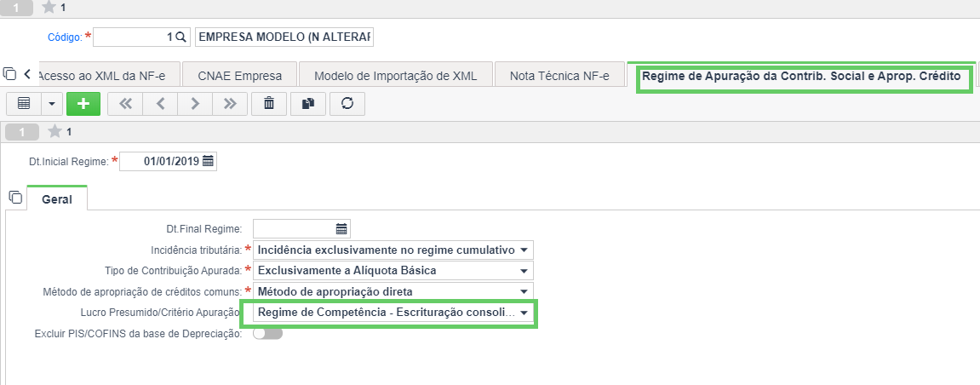Go to next record arrow
The height and width of the screenshot is (385, 980).
pyautogui.click(x=195, y=104)
